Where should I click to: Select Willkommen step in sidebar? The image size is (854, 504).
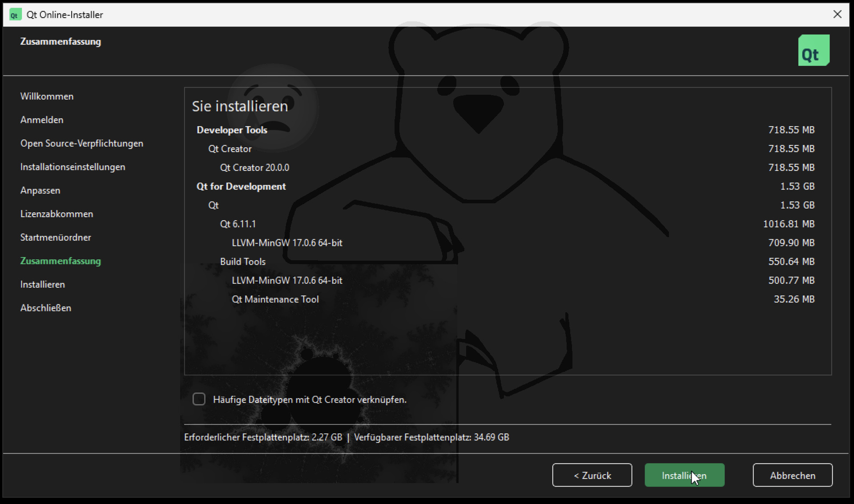click(47, 96)
